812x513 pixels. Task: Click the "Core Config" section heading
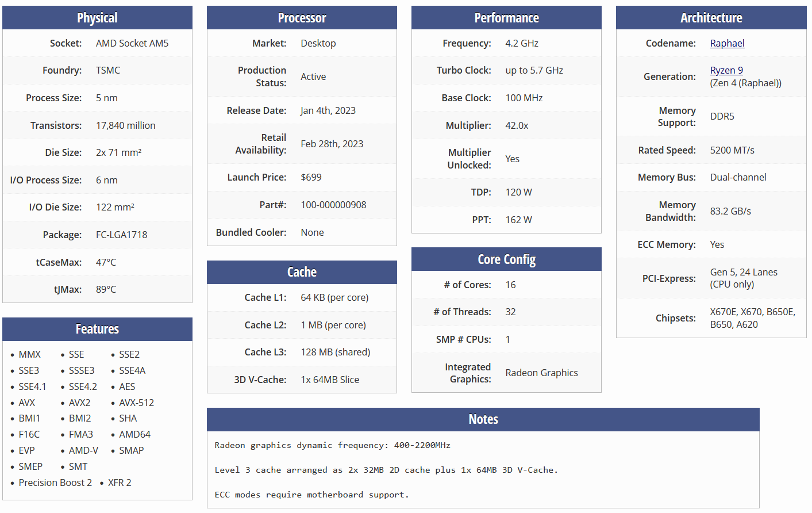click(507, 259)
